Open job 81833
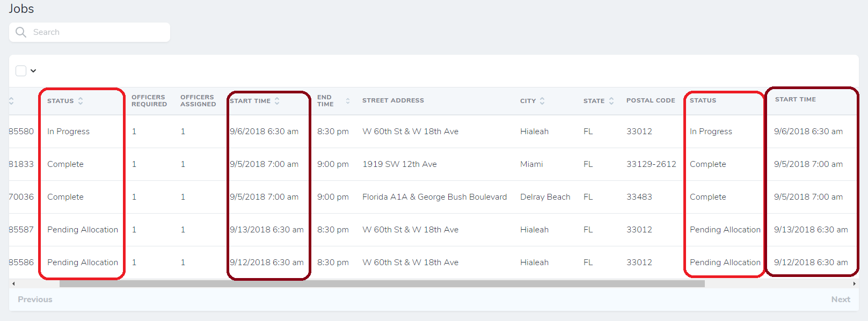Viewport: 868px width, 321px height. pos(24,164)
